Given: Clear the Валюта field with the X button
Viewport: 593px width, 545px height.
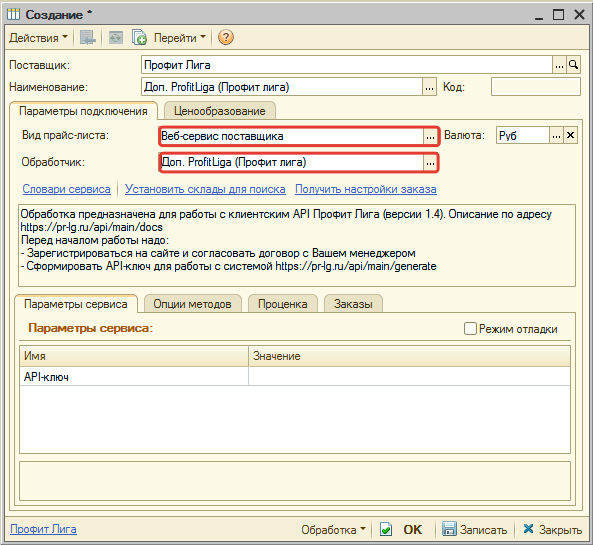Looking at the screenshot, I should point(570,135).
